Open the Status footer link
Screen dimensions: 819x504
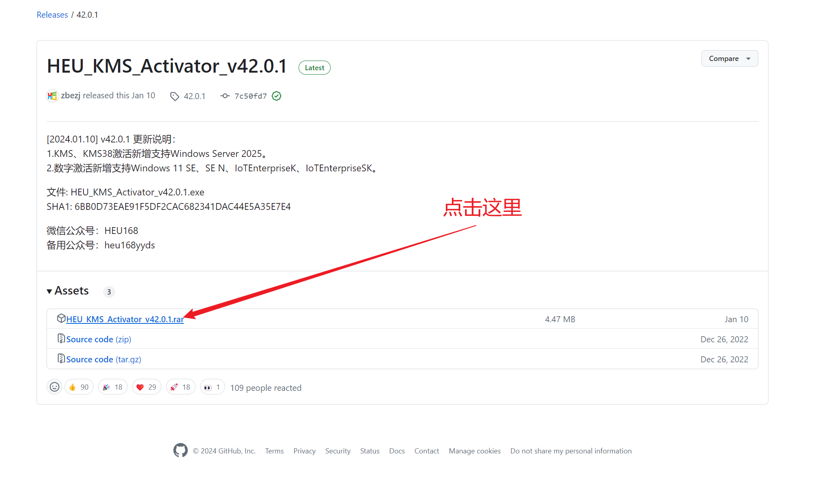[370, 451]
